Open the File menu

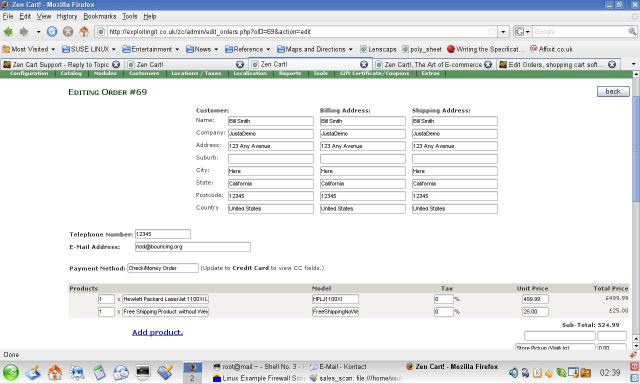(x=8, y=16)
